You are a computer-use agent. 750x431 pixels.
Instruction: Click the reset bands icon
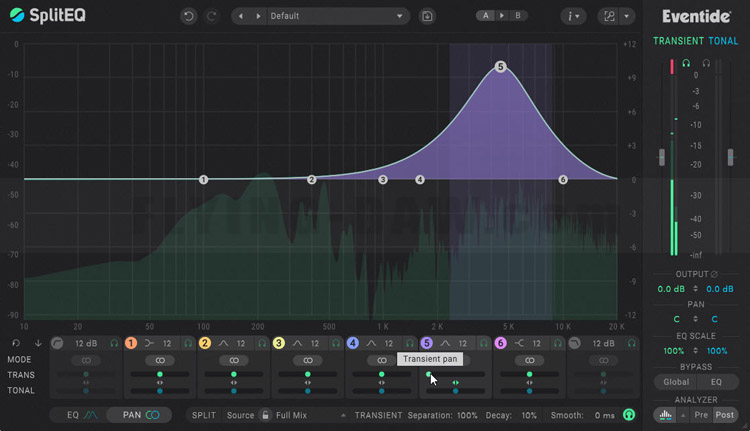[x=16, y=343]
